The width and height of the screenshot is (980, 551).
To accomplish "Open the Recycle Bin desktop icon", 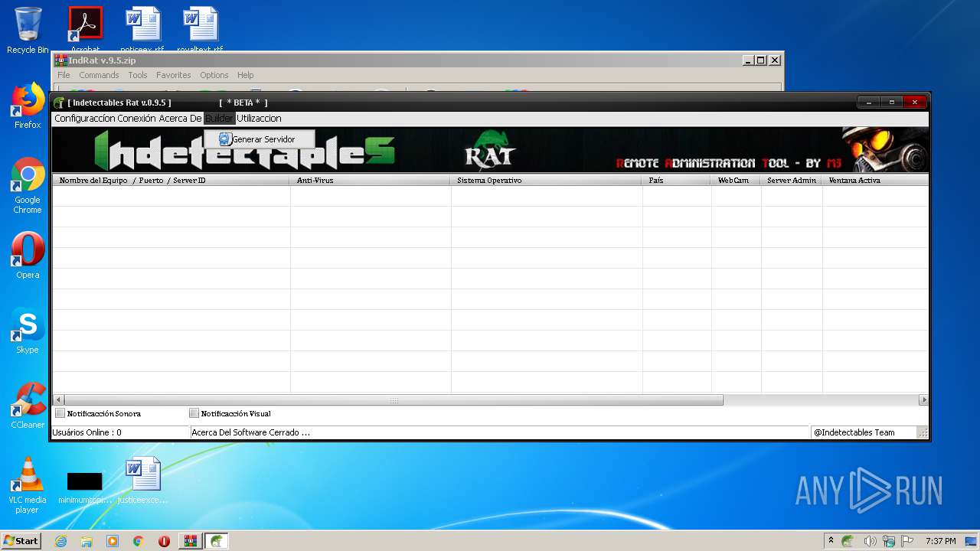I will point(28,29).
